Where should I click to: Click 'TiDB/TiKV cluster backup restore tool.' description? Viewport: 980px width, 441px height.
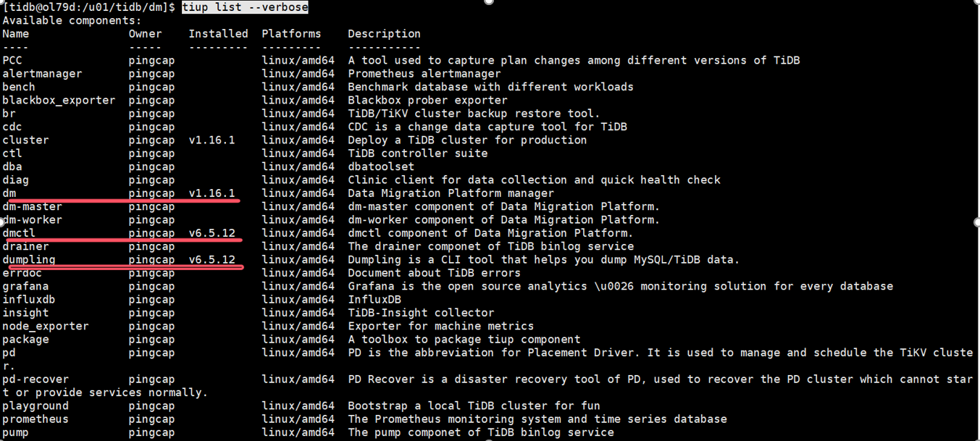[474, 114]
